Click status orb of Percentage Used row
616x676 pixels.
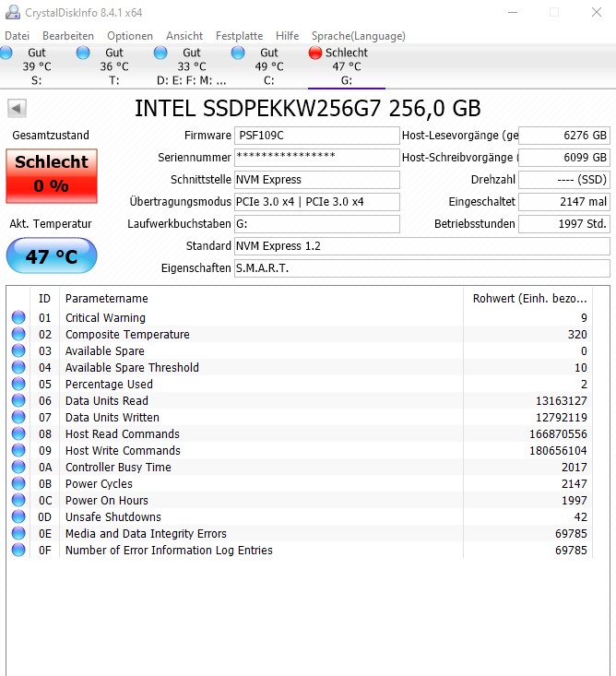tap(18, 385)
